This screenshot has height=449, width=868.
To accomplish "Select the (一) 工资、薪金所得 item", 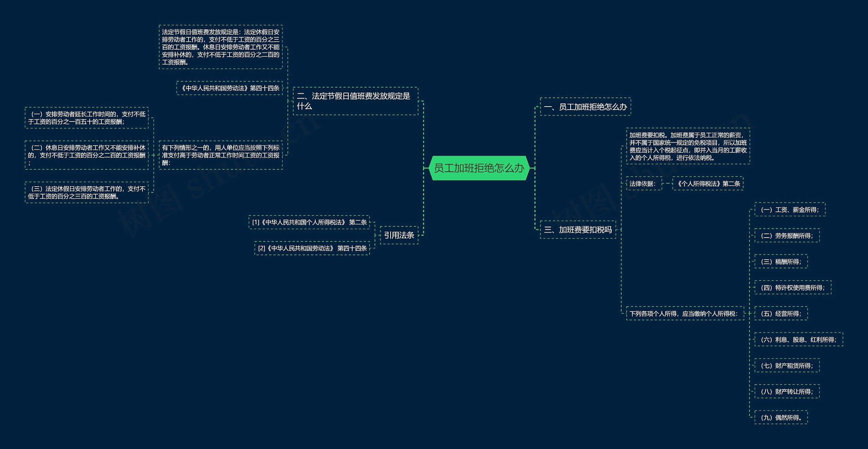I will (790, 210).
